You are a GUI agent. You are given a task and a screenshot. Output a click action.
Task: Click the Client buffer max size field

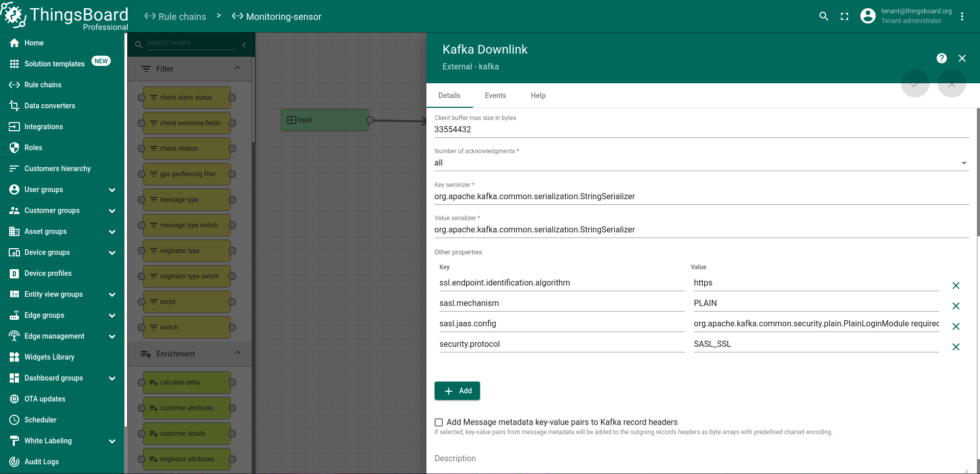click(701, 130)
